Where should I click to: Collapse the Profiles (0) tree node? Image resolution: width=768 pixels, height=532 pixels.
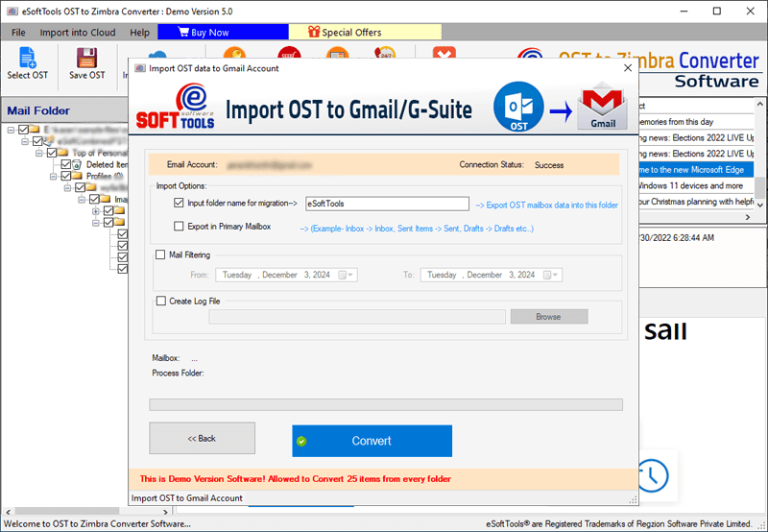(x=54, y=176)
